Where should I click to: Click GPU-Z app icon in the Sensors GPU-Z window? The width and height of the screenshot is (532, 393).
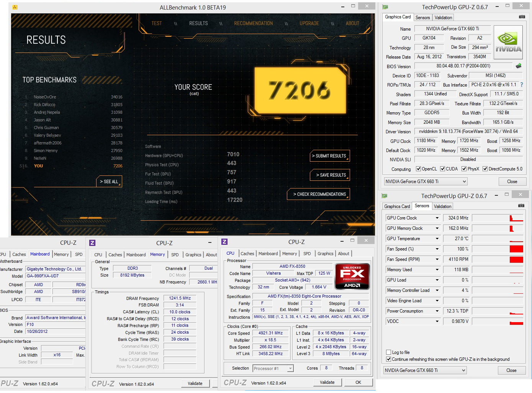(384, 196)
